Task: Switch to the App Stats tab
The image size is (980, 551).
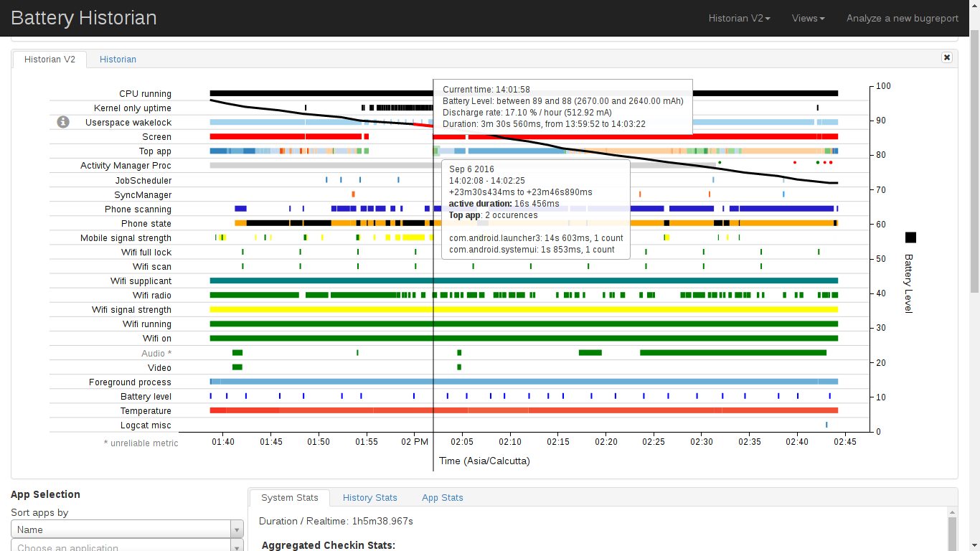Action: click(443, 497)
